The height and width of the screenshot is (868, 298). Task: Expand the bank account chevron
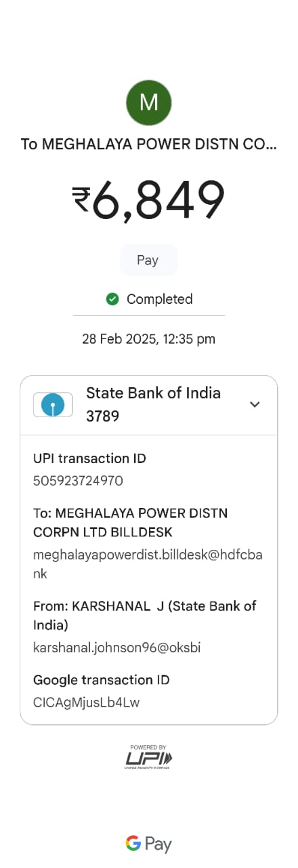(x=255, y=404)
